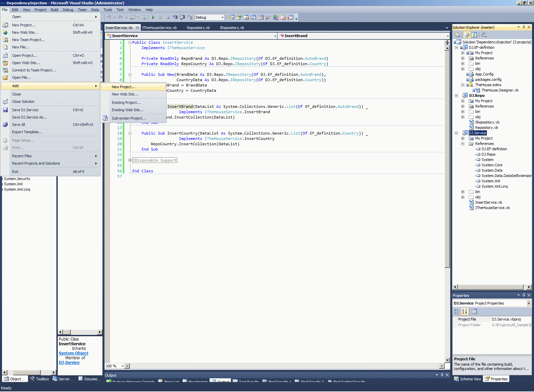Collapse the DJ.Repo project node
This screenshot has width=534, height=392.
pos(456,95)
